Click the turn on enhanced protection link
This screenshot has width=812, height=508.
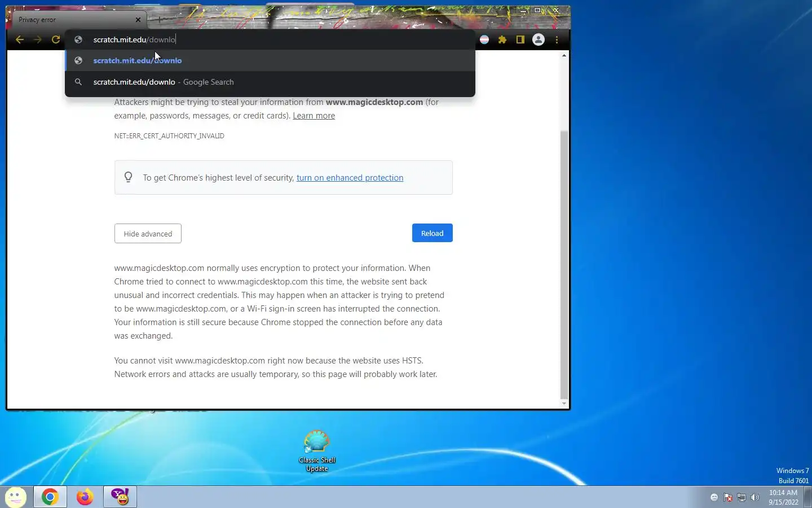350,178
